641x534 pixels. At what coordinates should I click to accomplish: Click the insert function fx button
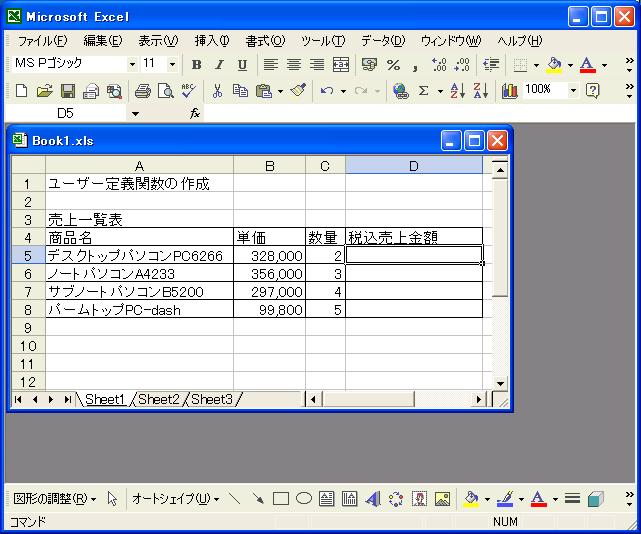tap(195, 114)
